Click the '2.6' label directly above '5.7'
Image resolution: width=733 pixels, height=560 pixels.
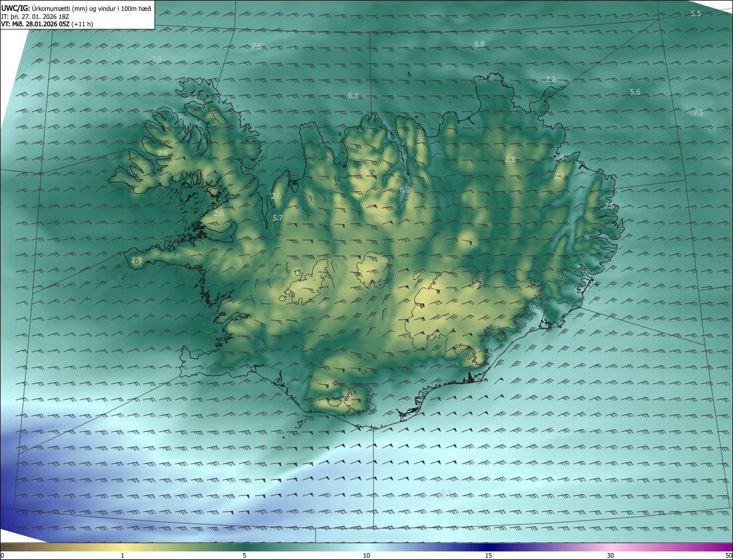click(276, 196)
